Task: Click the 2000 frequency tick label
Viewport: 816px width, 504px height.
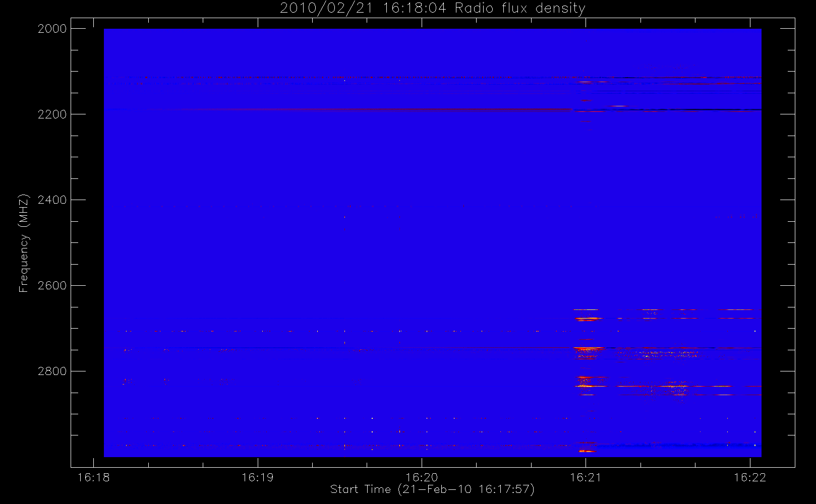Action: (52, 29)
